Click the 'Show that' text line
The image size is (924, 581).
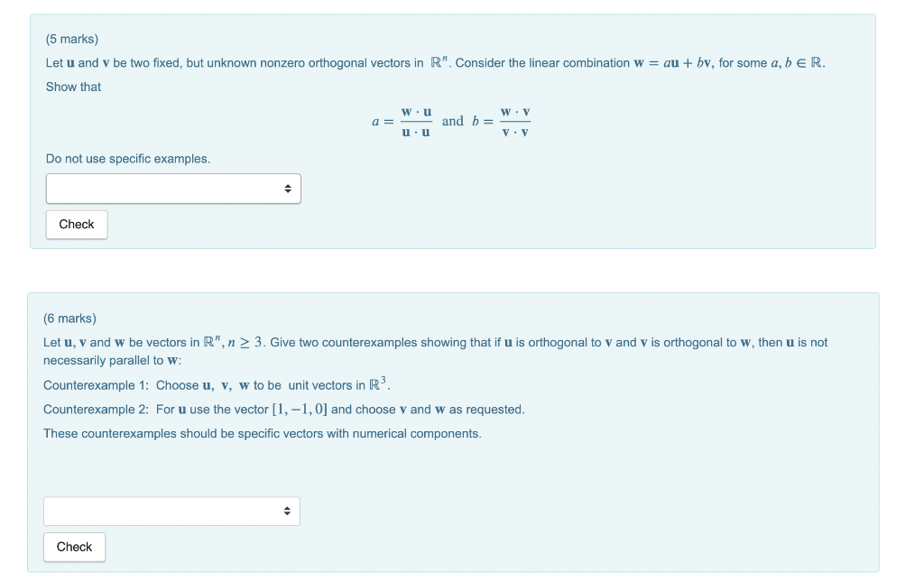(x=72, y=87)
